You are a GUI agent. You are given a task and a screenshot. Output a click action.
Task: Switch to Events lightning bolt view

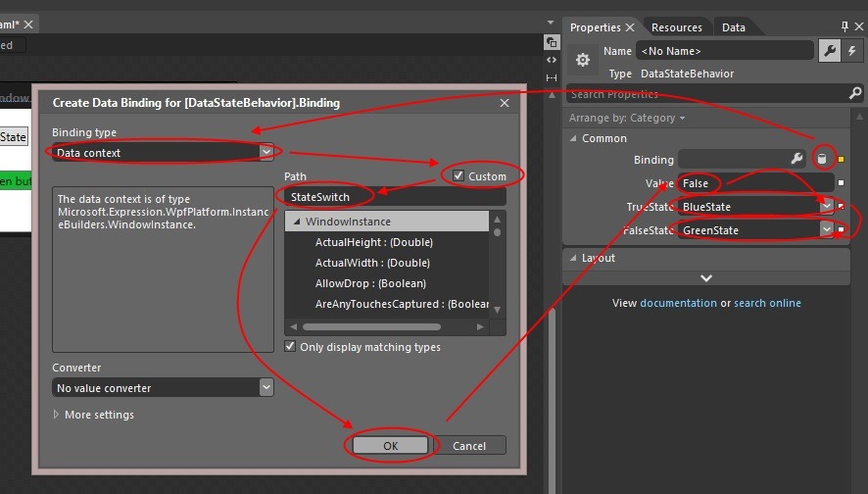852,51
